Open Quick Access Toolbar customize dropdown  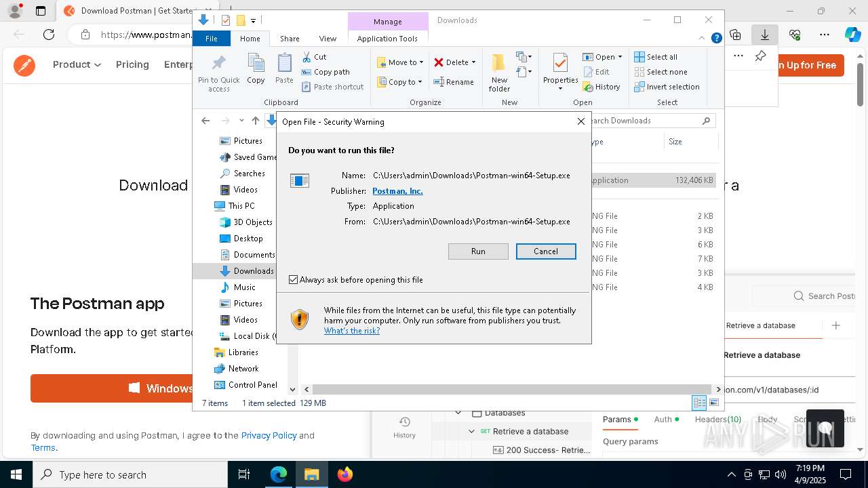253,20
